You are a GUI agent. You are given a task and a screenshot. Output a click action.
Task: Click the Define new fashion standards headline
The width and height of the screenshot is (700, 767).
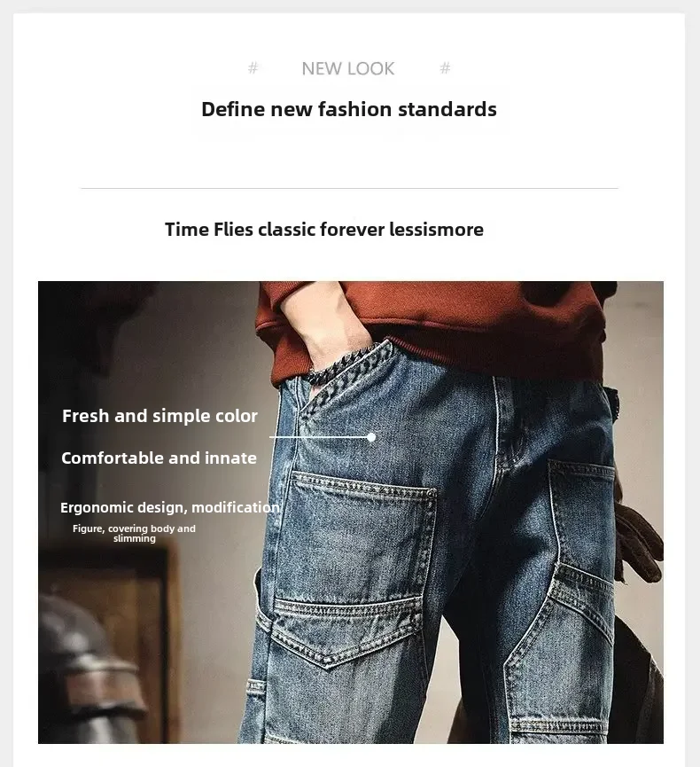coord(349,109)
